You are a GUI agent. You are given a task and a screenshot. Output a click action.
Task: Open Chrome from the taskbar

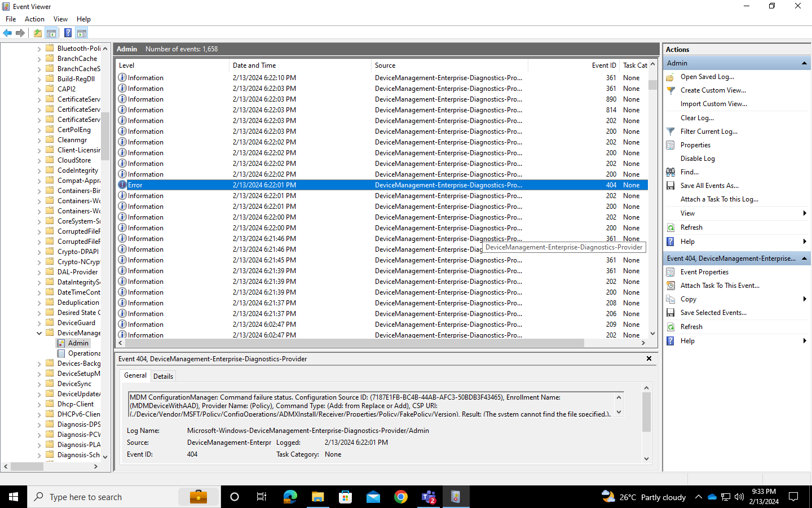pyautogui.click(x=400, y=497)
